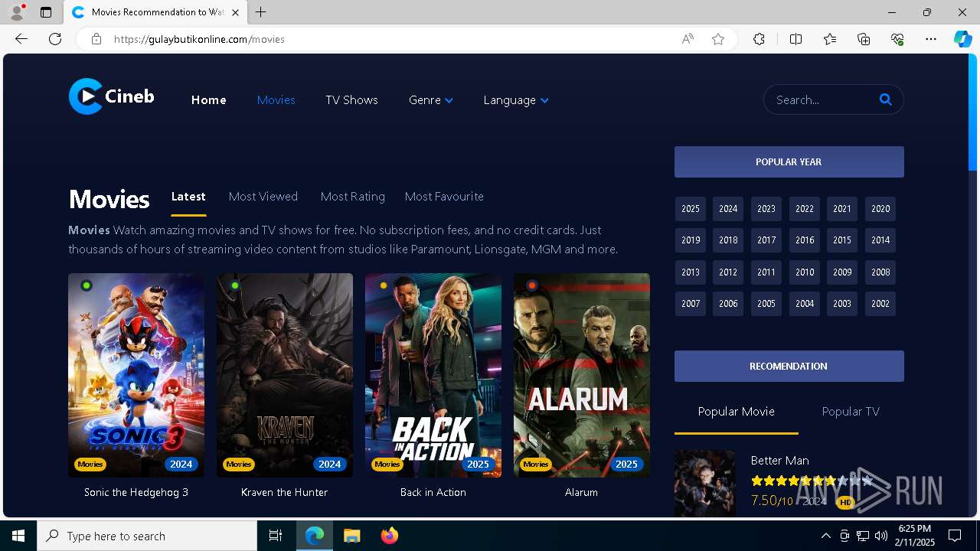Click the Cineb logo
This screenshot has height=551, width=980.
(112, 96)
